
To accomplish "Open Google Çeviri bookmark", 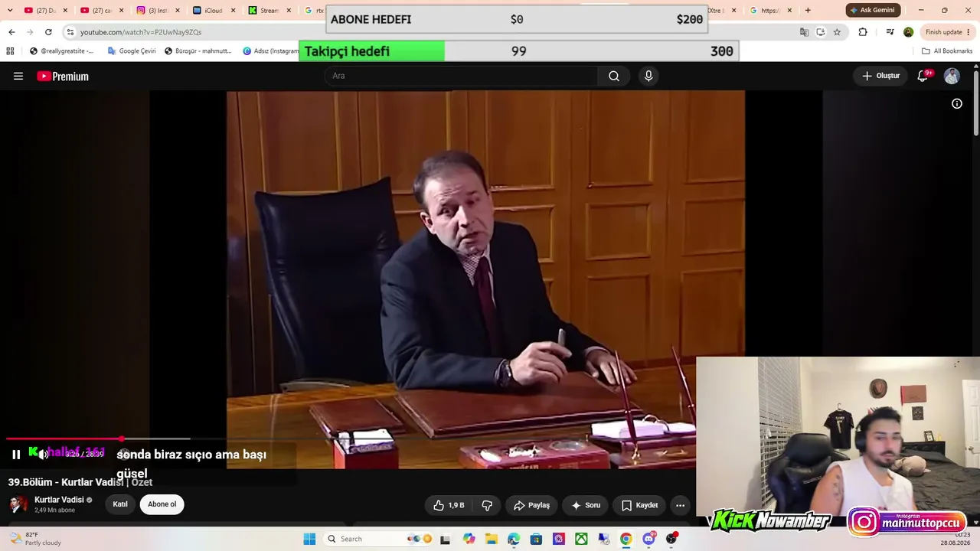I will tap(132, 51).
